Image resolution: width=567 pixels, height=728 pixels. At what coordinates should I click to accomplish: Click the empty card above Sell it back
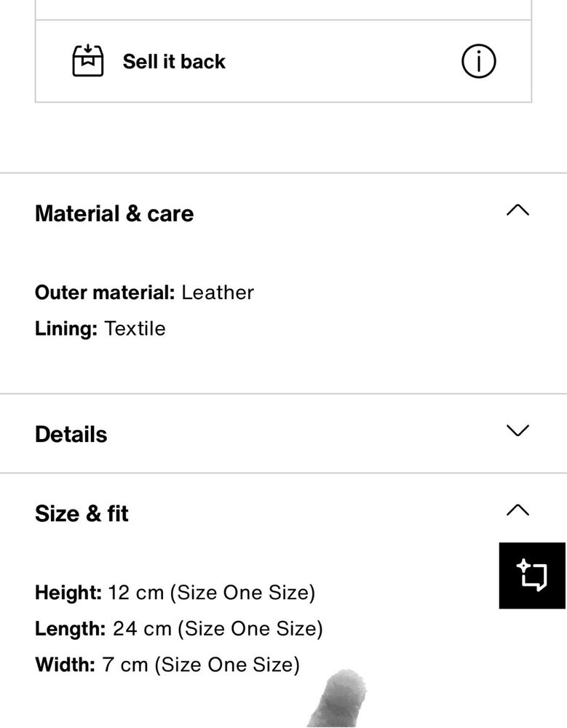pyautogui.click(x=283, y=9)
